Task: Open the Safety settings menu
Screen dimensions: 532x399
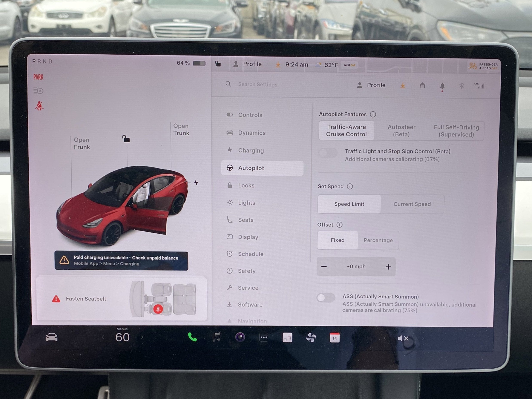Action: (x=262, y=271)
